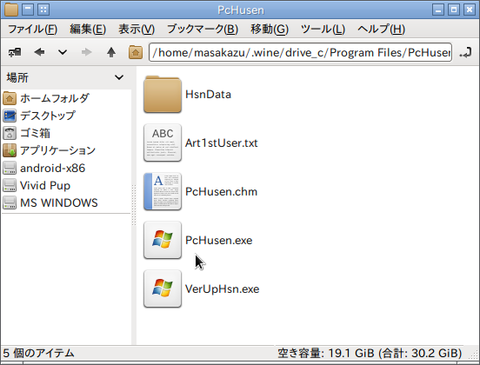The image size is (480, 365).
Task: Click the VerUpHsn.exe file name
Action: (x=222, y=289)
